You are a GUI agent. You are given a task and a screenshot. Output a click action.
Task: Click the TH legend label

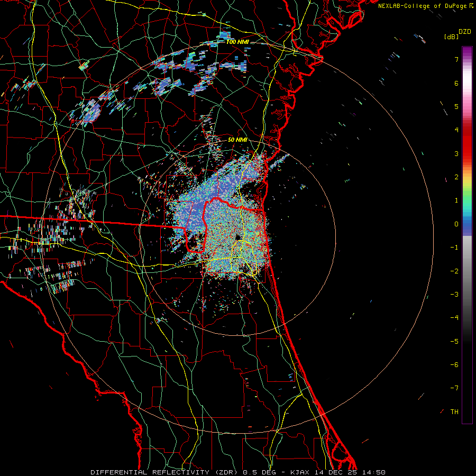pyautogui.click(x=454, y=411)
